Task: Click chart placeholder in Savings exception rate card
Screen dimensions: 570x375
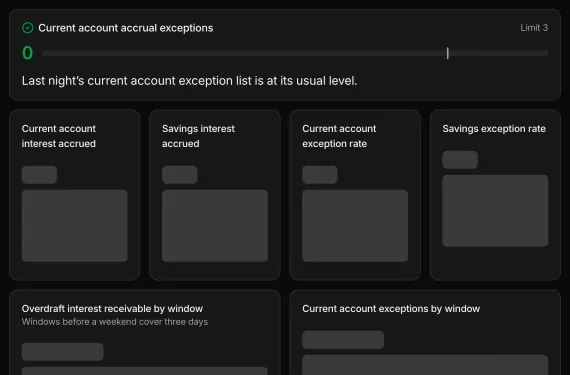Action: pyautogui.click(x=495, y=211)
